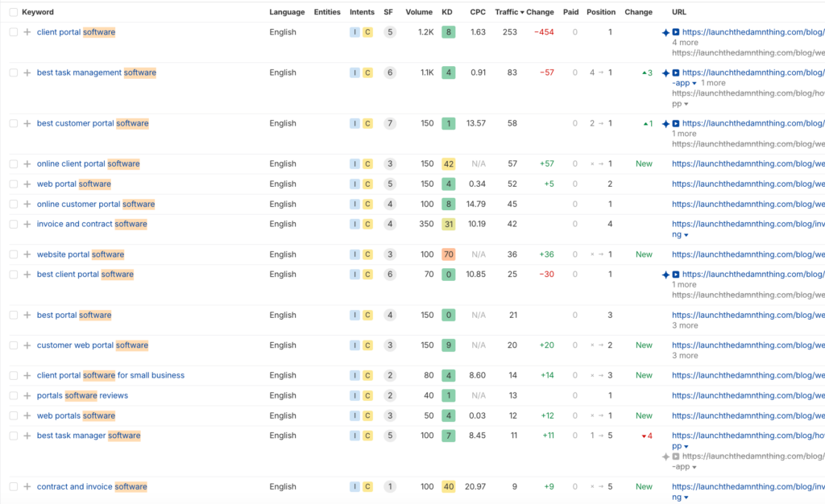Click the sparkle icon in 'best task management software' row
This screenshot has width=825, height=504.
coord(665,73)
